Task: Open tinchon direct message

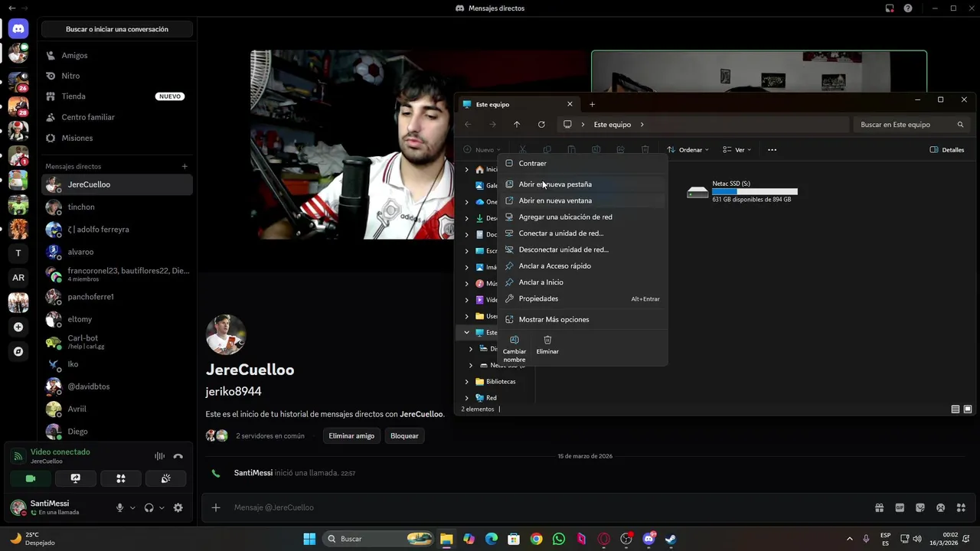Action: pyautogui.click(x=117, y=207)
